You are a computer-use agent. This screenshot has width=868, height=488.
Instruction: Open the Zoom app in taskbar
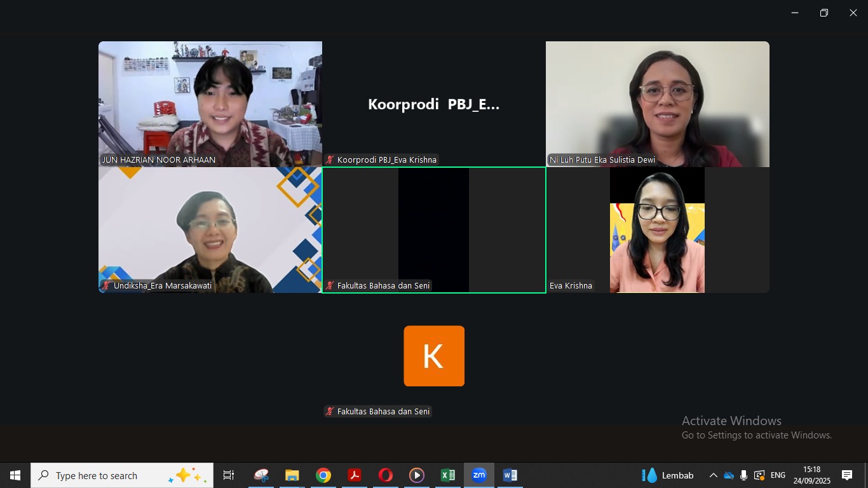[x=479, y=475]
